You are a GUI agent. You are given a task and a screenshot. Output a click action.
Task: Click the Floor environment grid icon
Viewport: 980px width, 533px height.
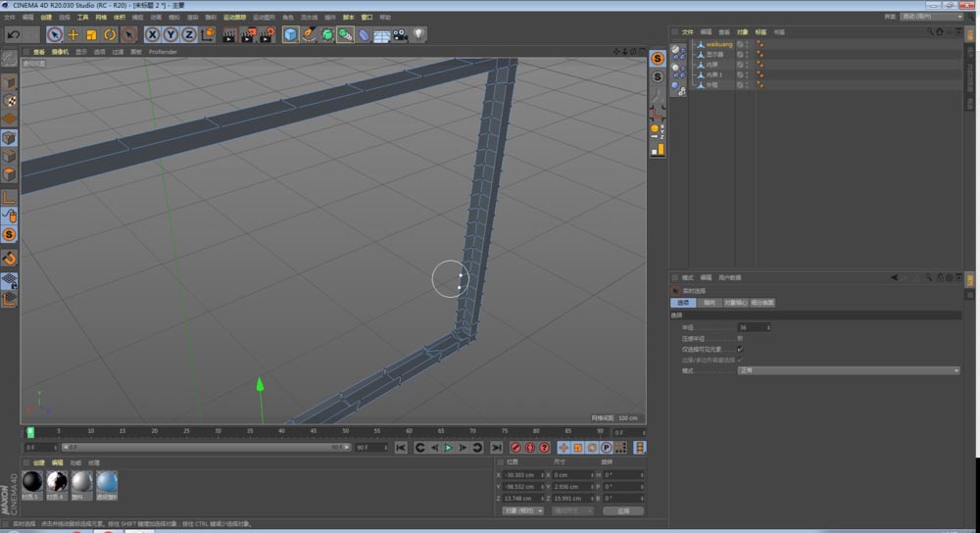(381, 35)
